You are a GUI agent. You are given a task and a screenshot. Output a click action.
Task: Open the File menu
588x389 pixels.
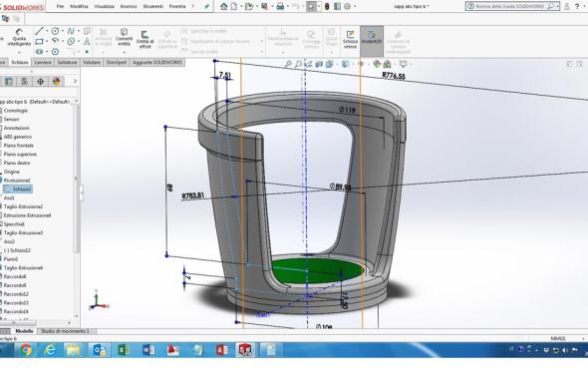60,6
